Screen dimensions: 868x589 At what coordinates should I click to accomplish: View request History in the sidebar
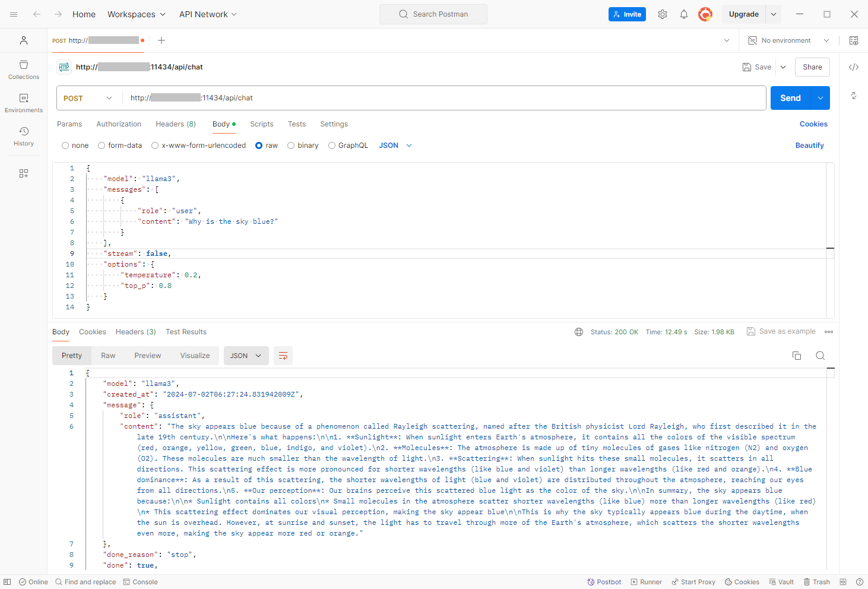tap(23, 137)
